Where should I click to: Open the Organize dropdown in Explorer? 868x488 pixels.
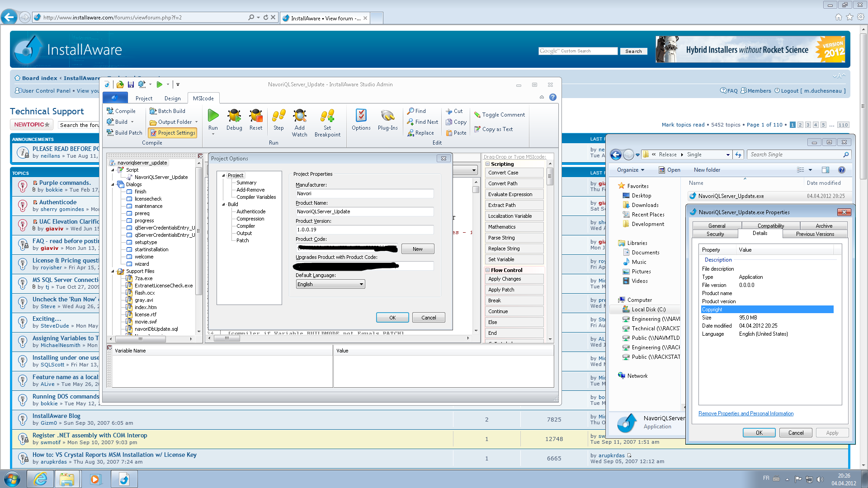coord(630,170)
